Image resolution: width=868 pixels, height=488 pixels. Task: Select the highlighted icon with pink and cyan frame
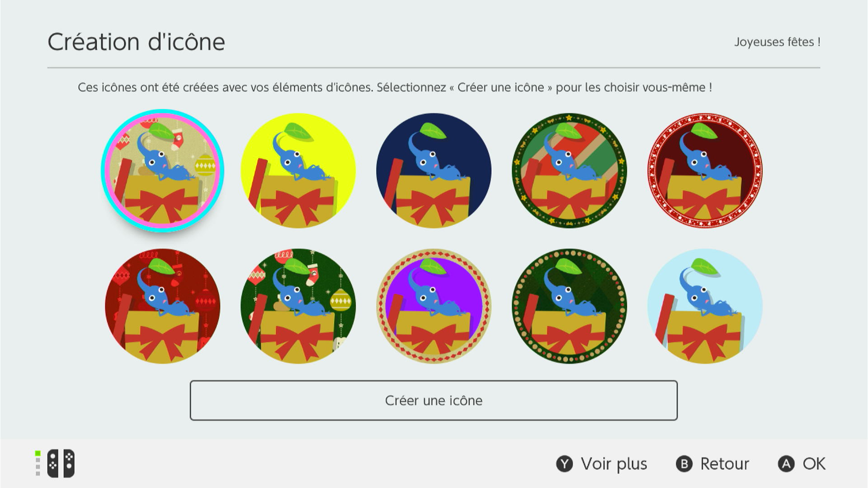click(162, 171)
